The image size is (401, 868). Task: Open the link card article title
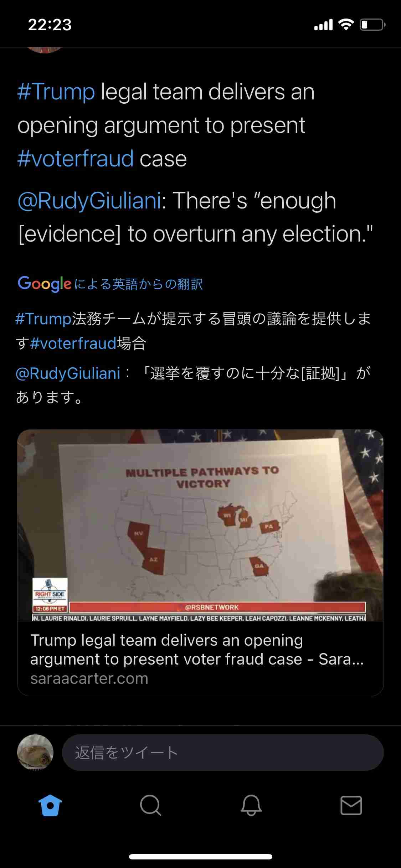[x=197, y=650]
